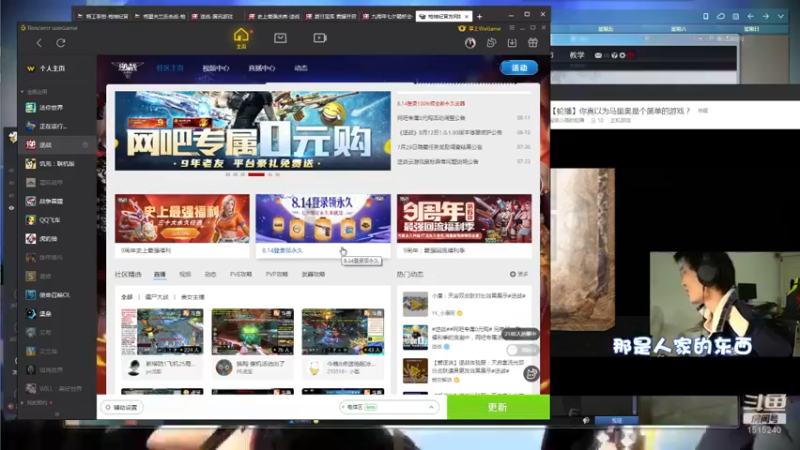Viewport: 800px width, 450px height.
Task: Switch to the 视频中心 tab
Action: click(216, 68)
